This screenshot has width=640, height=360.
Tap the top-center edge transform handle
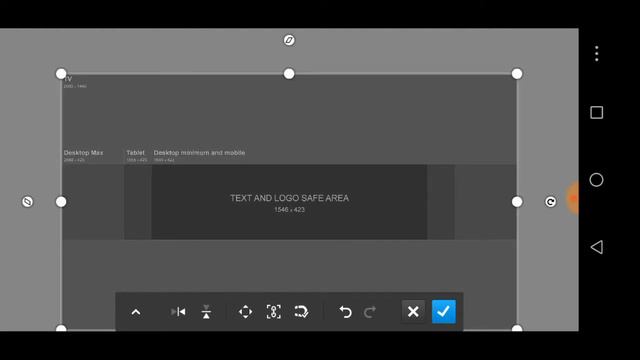click(x=289, y=74)
